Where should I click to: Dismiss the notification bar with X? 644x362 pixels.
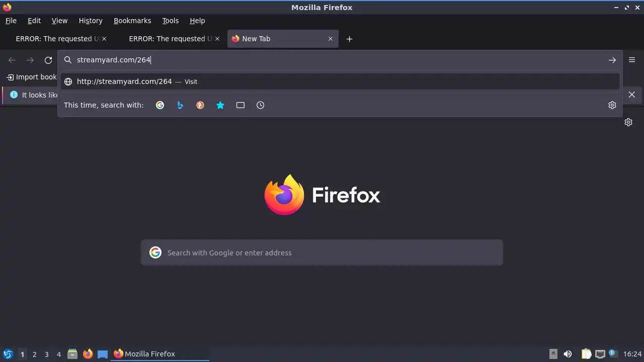click(x=632, y=95)
